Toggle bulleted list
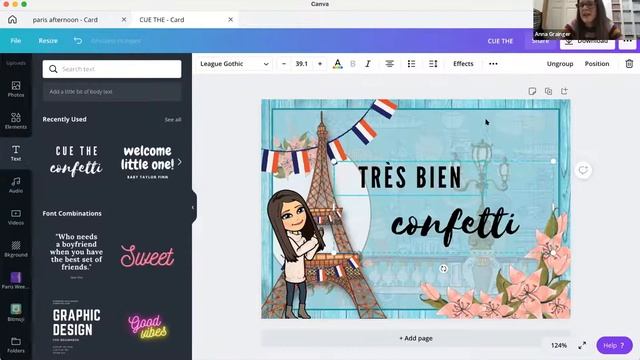Image resolution: width=640 pixels, height=360 pixels. (x=411, y=64)
